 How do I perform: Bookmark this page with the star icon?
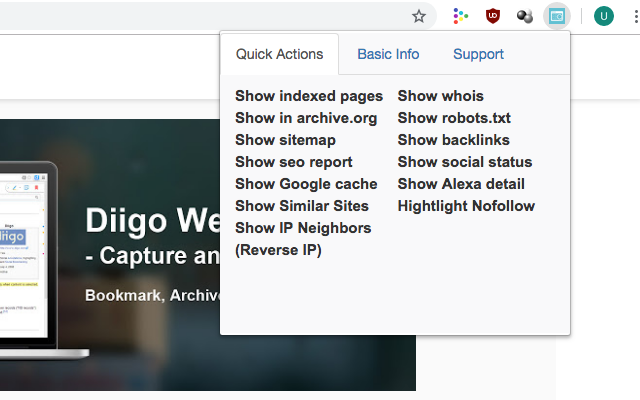418,16
